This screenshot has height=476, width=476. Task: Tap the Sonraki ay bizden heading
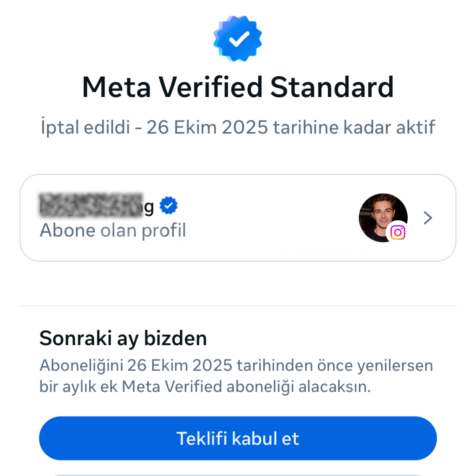tap(123, 338)
